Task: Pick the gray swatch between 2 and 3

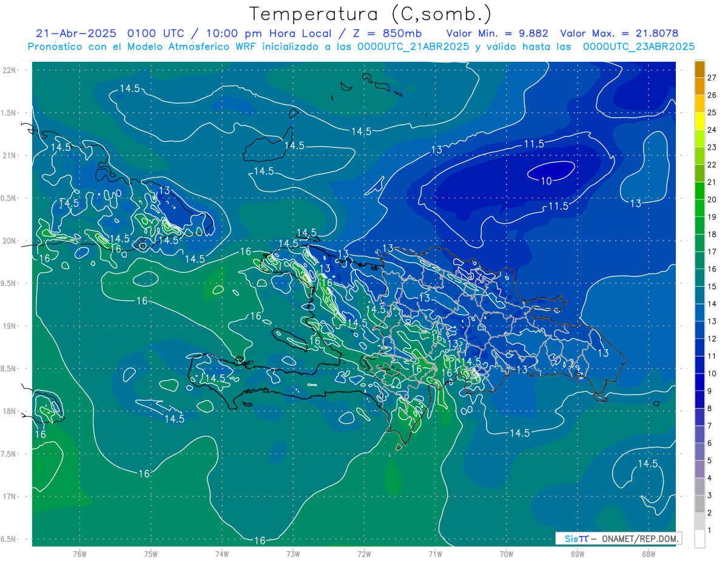Action: (x=700, y=504)
